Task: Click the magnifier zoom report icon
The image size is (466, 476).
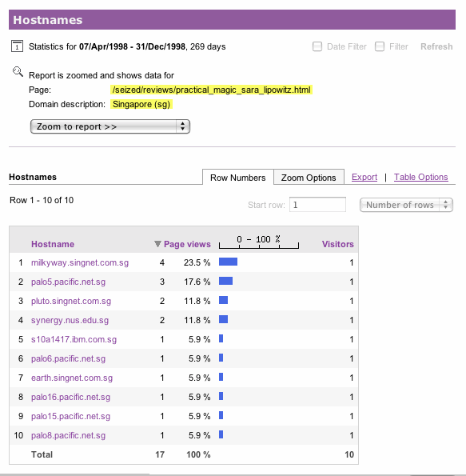Action: tap(18, 72)
